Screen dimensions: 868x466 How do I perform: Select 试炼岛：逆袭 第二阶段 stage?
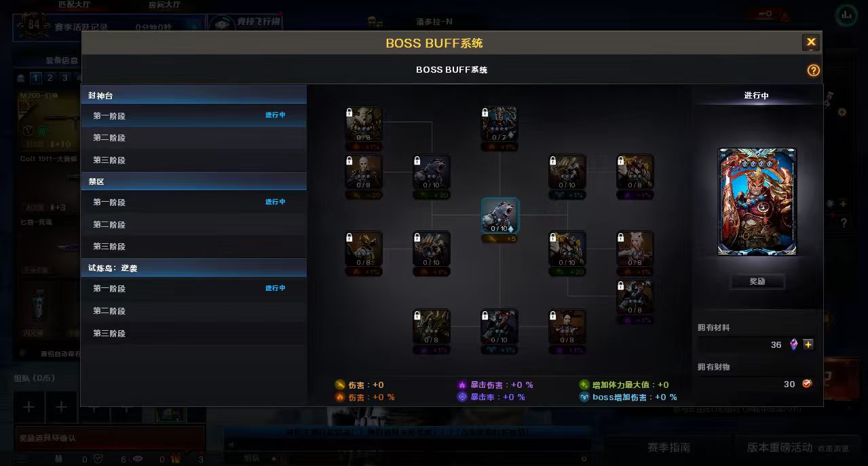(x=194, y=311)
